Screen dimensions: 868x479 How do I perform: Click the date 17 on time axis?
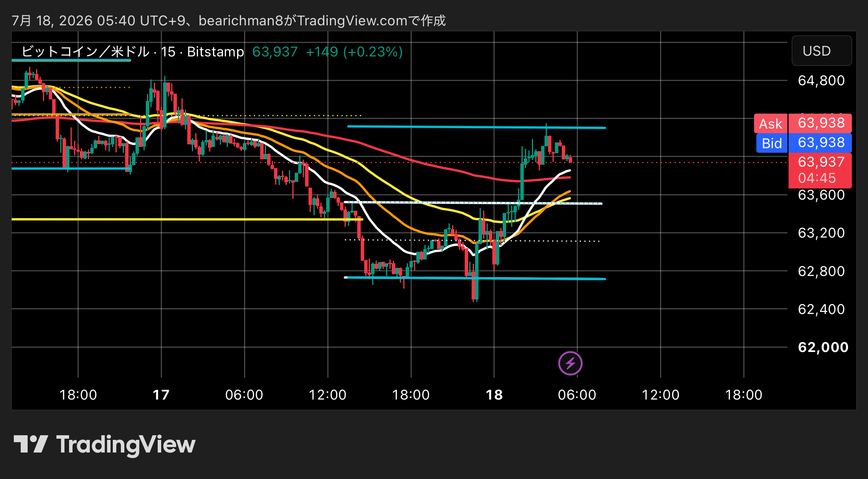(x=161, y=395)
